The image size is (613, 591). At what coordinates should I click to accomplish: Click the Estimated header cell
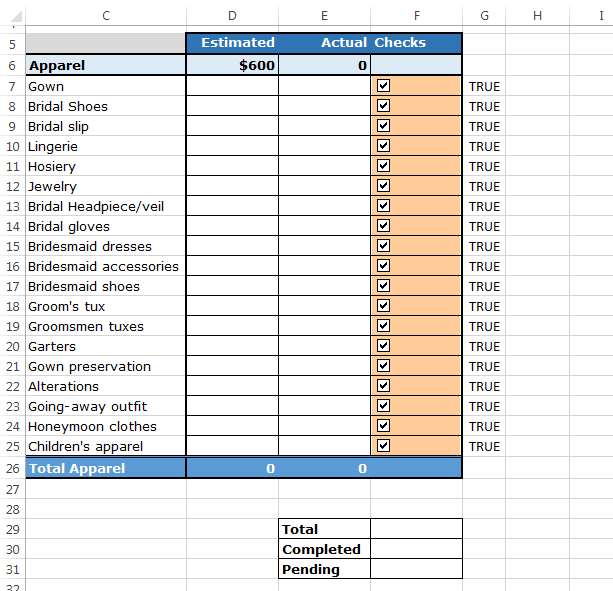coord(232,43)
